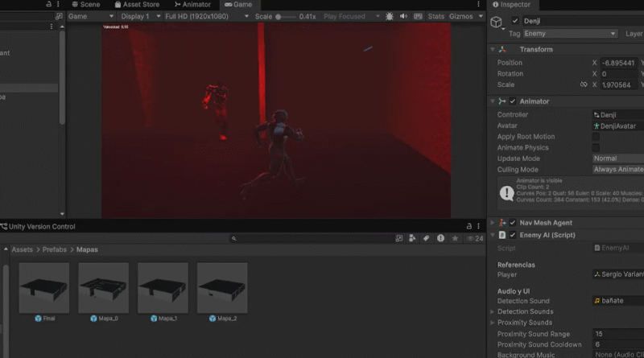
Task: Open the Gizmos dropdown arrow
Action: [x=481, y=16]
